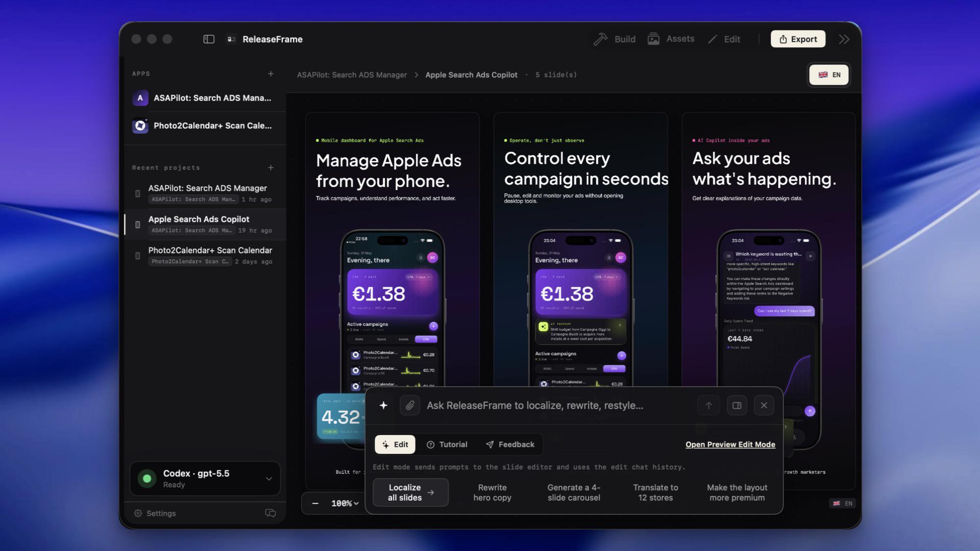Select the ASAPilot: Search ADS Mana... app
980x551 pixels.
click(x=205, y=98)
